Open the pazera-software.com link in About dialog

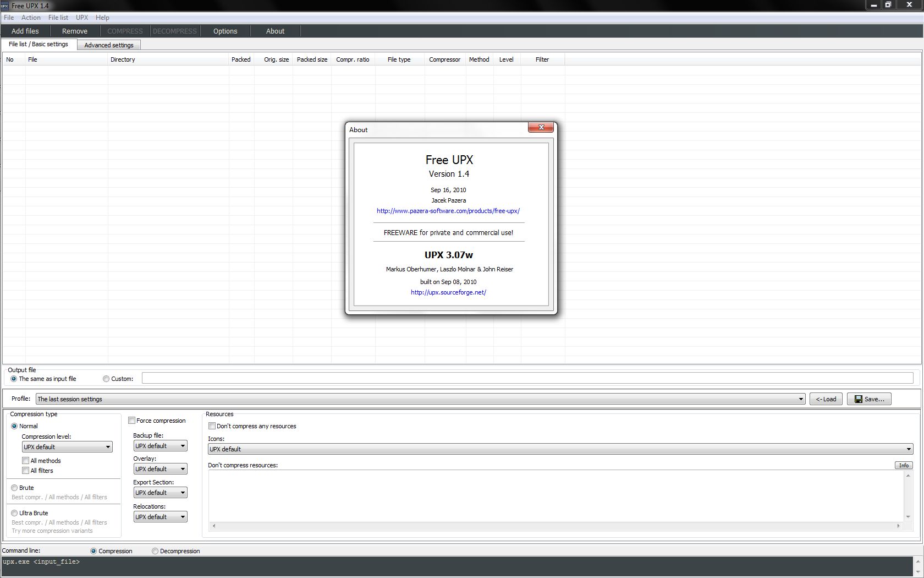448,211
